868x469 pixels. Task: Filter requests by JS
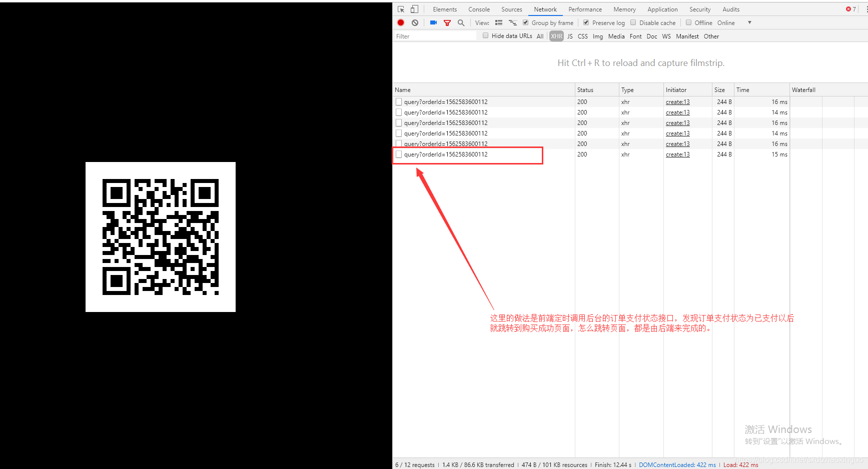click(x=570, y=36)
